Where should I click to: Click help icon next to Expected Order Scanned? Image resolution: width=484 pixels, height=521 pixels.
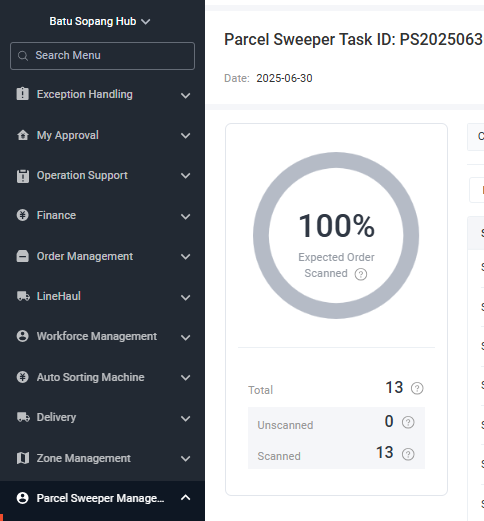click(361, 274)
